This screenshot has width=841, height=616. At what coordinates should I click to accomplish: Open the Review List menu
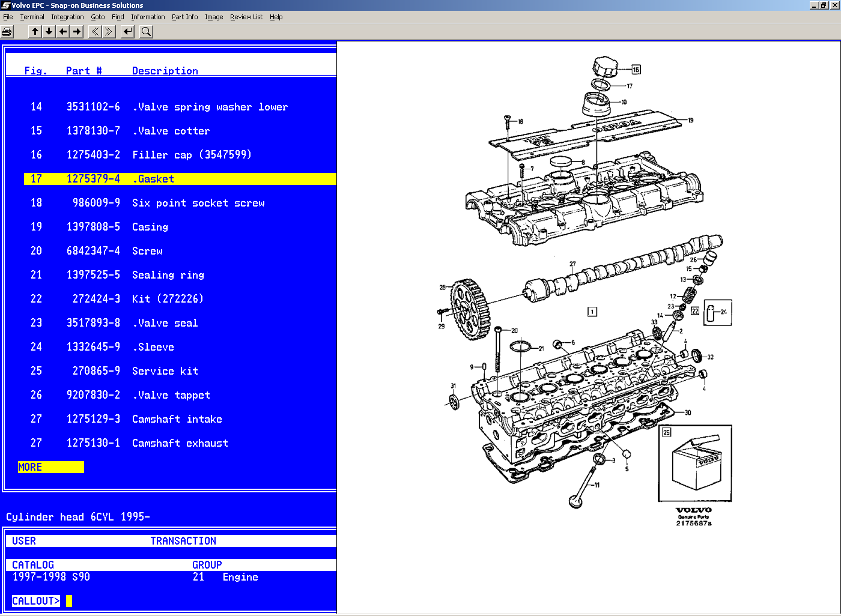[x=246, y=17]
